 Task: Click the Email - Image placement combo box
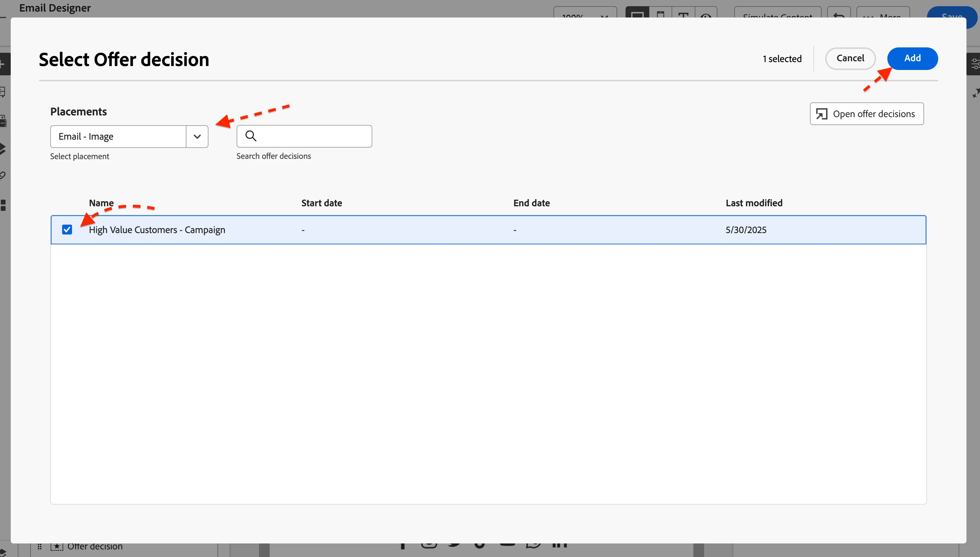(x=129, y=137)
